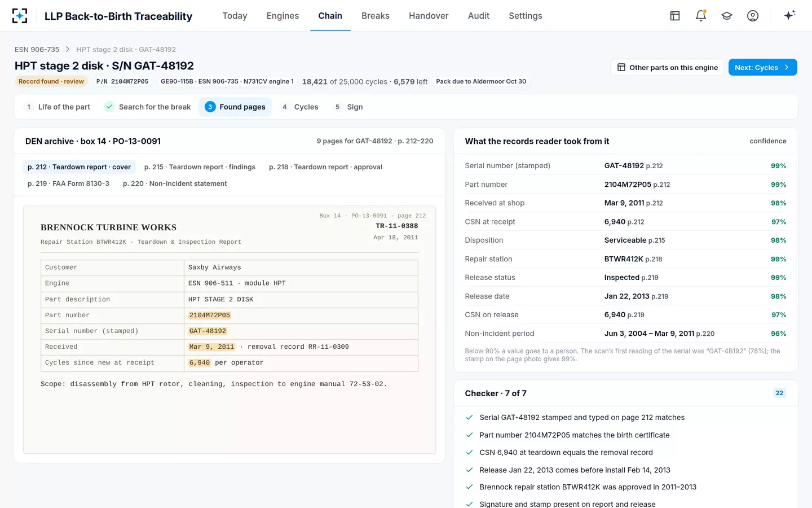The width and height of the screenshot is (812, 508).
Task: Show p. 215 Teardown report findings
Action: 200,167
